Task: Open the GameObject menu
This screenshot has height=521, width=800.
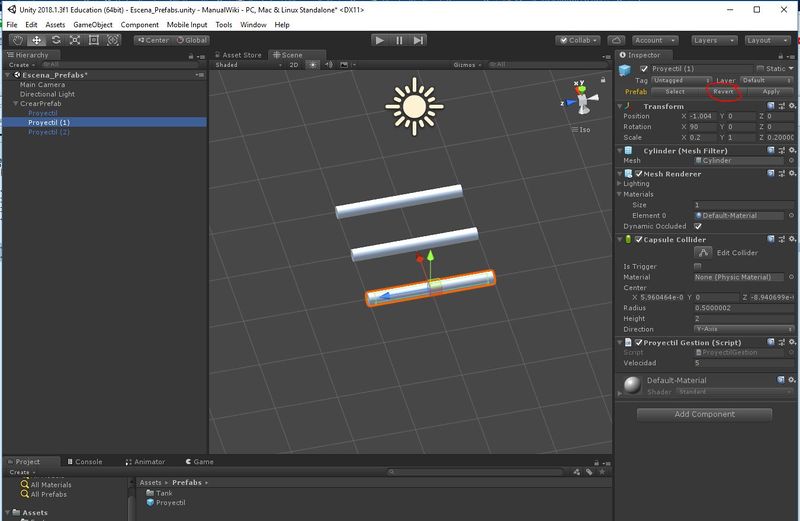Action: click(x=93, y=24)
